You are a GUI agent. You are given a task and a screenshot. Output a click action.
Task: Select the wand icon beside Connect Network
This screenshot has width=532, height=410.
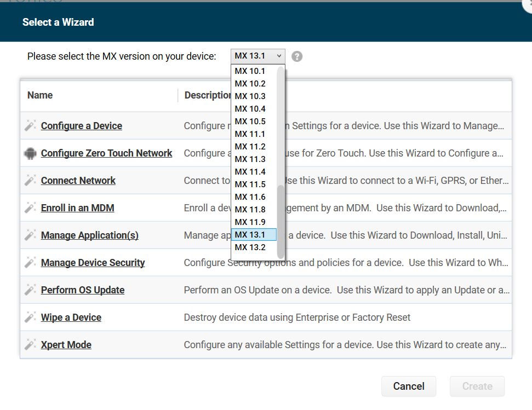(x=30, y=180)
